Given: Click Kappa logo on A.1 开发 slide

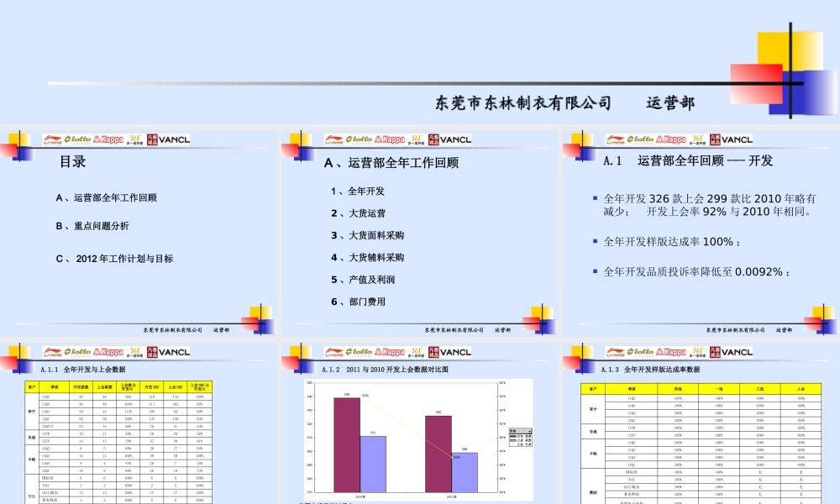Looking at the screenshot, I should pyautogui.click(x=670, y=139).
